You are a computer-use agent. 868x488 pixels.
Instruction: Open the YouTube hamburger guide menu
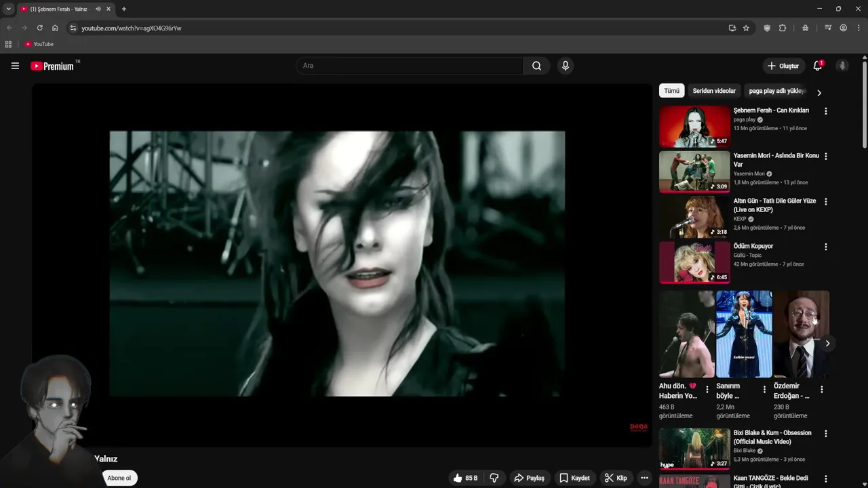(x=15, y=66)
